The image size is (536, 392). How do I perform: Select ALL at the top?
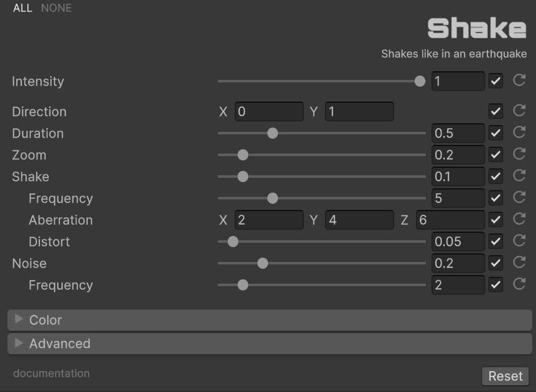22,8
